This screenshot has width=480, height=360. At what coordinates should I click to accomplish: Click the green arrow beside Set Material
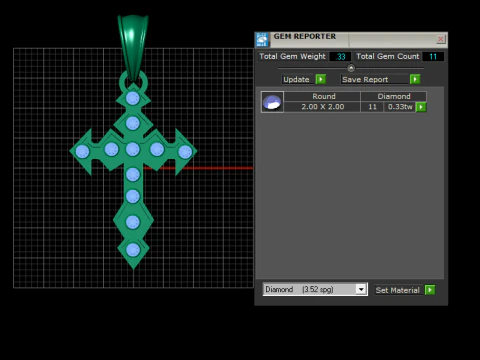[430, 290]
